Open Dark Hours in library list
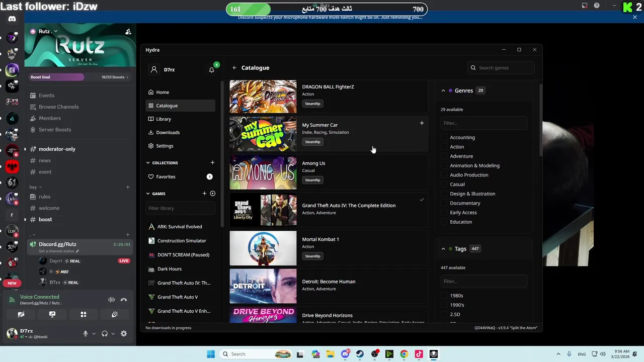The width and height of the screenshot is (644, 362). click(x=181, y=269)
